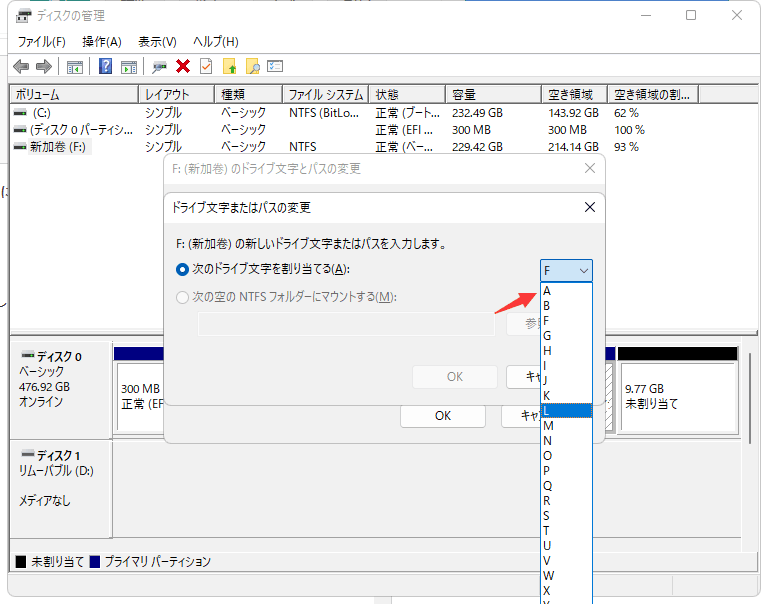Toggle the action pane toolbar icon

coord(129,67)
